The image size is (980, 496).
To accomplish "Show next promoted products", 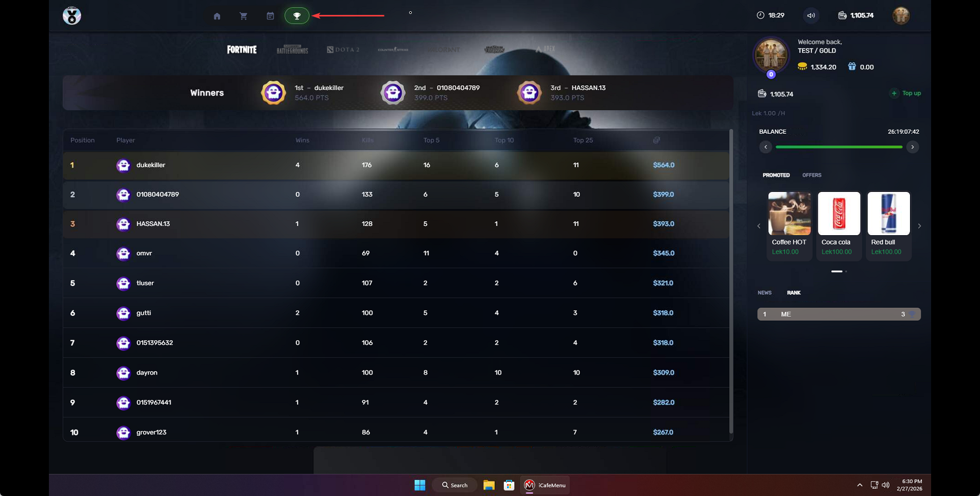I will click(x=919, y=226).
